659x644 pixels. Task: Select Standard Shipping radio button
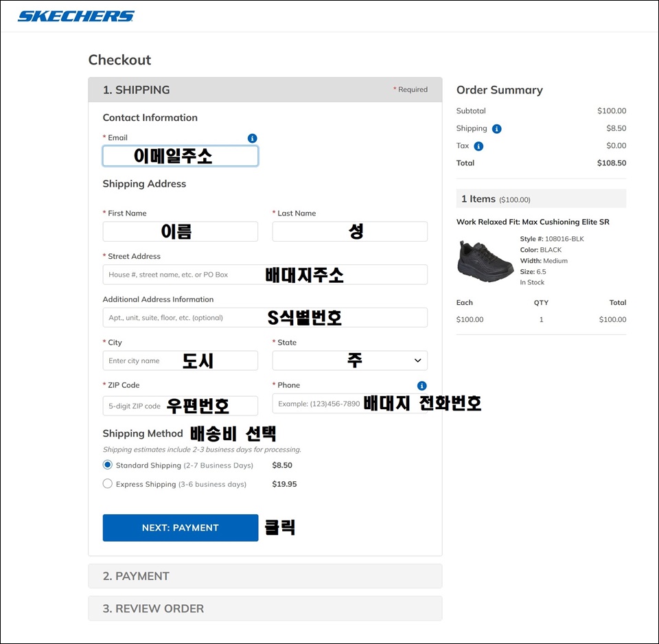(108, 465)
